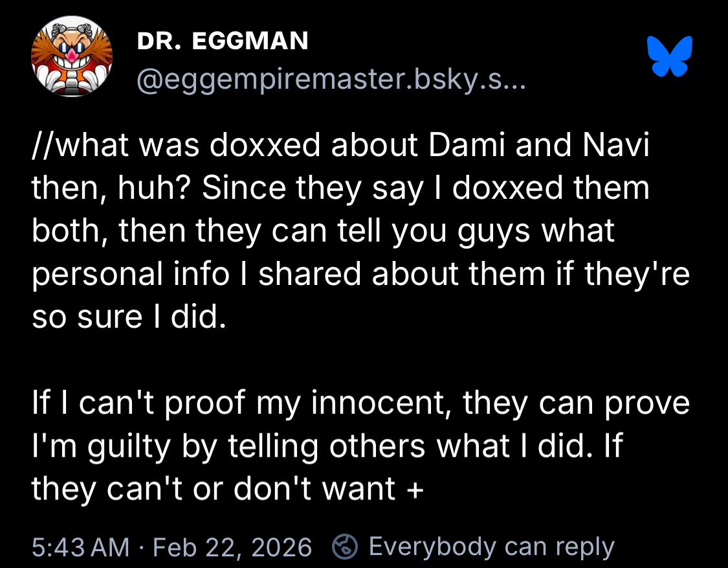Click the trailing plus sign in post
This screenshot has width=728, height=568.
click(x=415, y=488)
